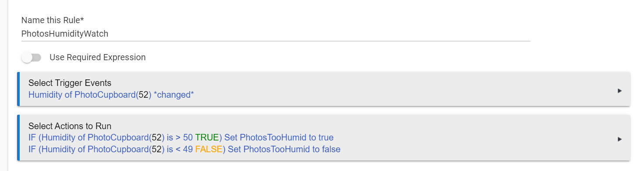Click the green TRUE condition result
The image size is (644, 171).
click(x=207, y=137)
